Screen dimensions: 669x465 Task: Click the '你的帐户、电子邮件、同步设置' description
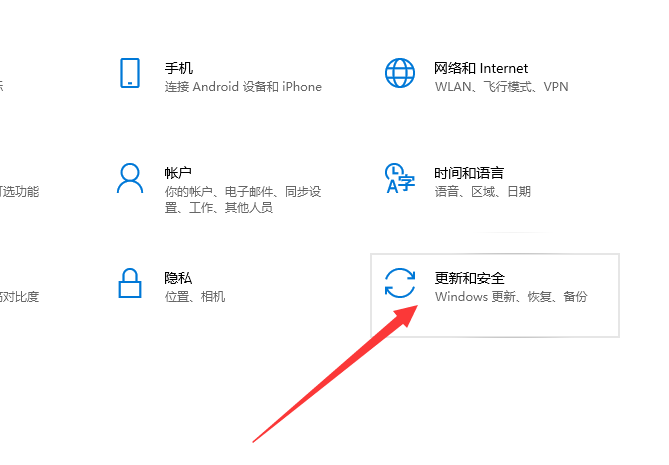click(x=243, y=200)
